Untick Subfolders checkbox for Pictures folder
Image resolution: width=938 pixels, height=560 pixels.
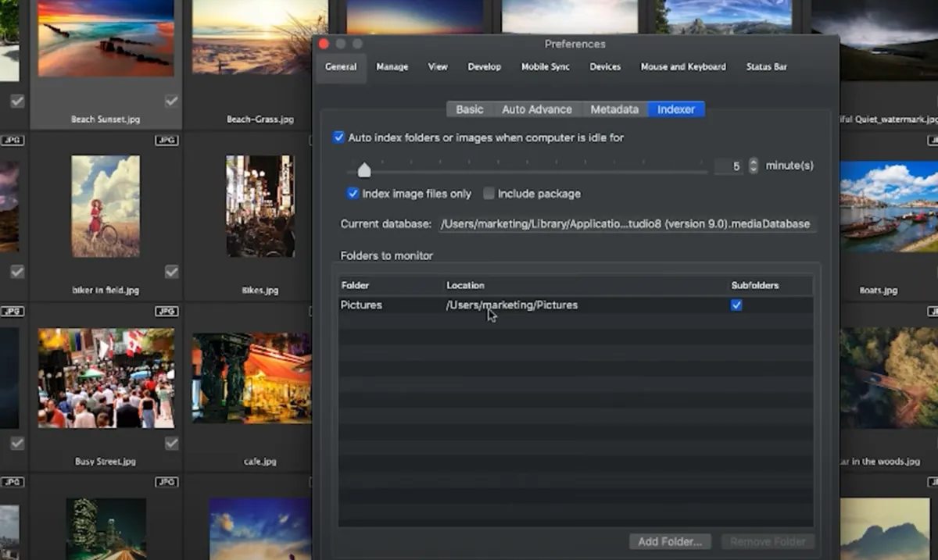tap(736, 305)
